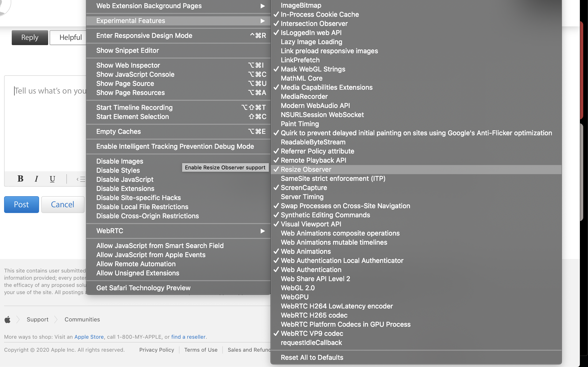Image resolution: width=588 pixels, height=367 pixels.
Task: Click the Bold formatting icon
Action: tap(20, 179)
